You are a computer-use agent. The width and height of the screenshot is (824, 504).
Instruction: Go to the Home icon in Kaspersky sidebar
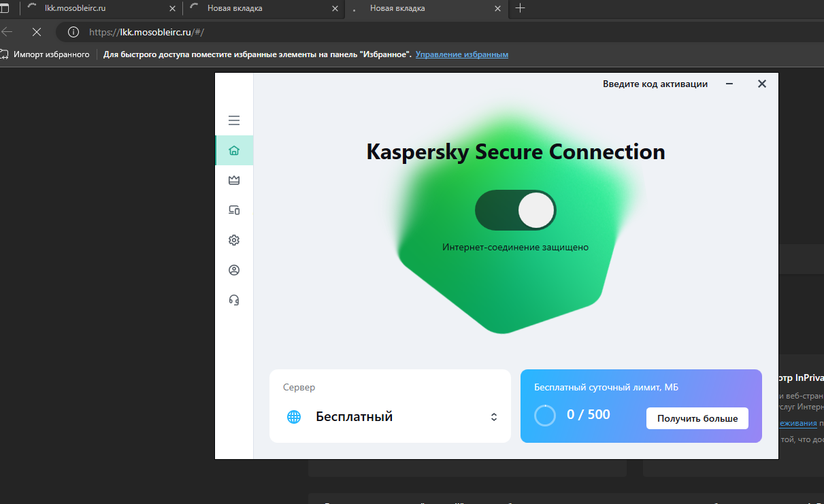click(x=234, y=150)
